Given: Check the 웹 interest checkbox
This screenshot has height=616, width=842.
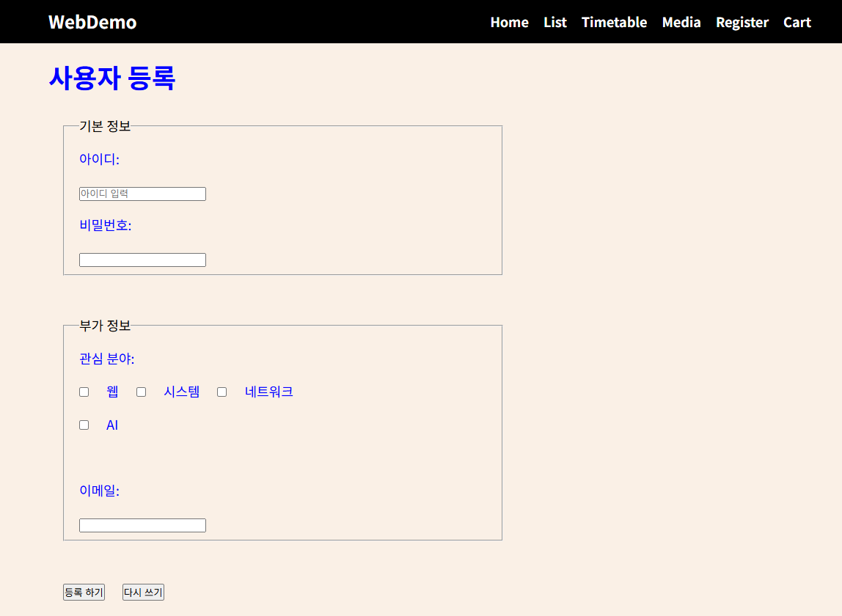Looking at the screenshot, I should 84,392.
